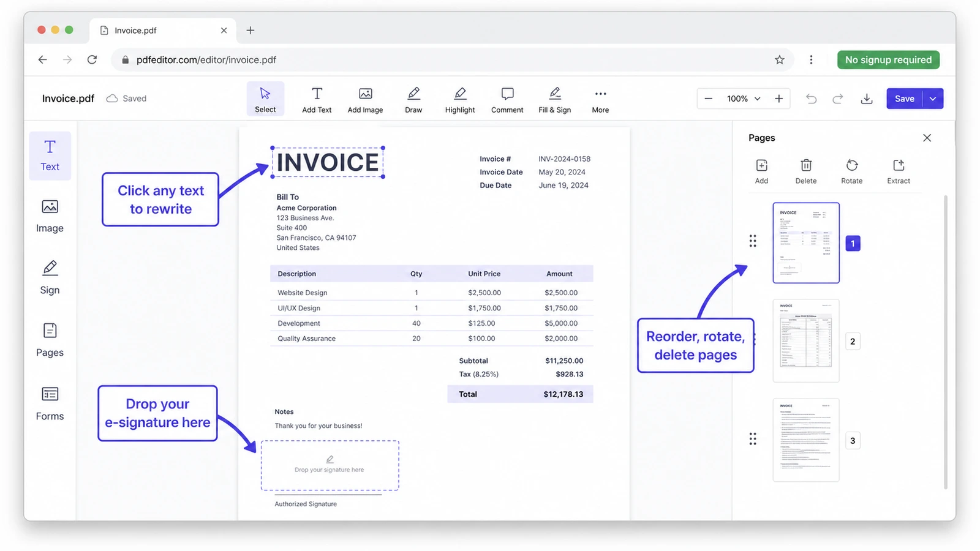Open the Fill & Sign tool
Screen dimensions: 980x551
[554, 100]
